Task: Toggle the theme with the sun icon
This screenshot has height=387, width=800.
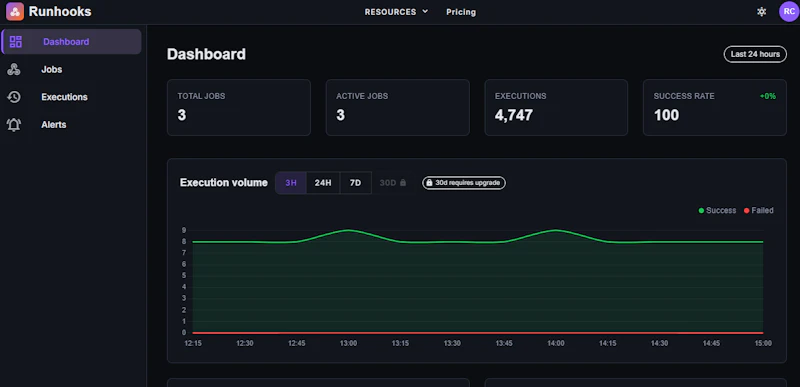Action: (761, 12)
